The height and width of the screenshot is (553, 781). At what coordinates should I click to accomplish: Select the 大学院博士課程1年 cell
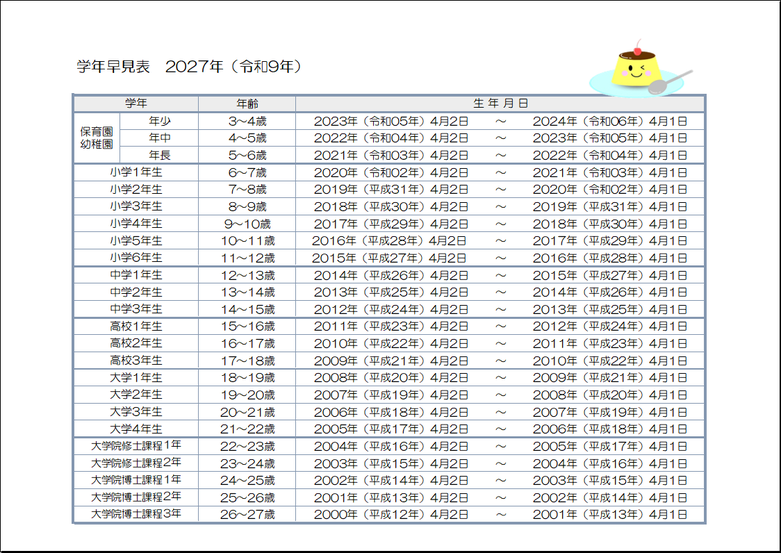pos(136,480)
